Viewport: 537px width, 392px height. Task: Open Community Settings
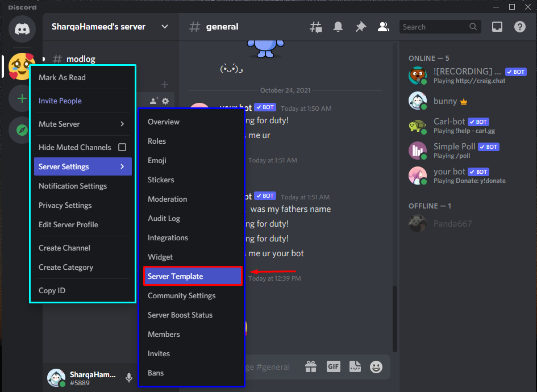click(193, 295)
